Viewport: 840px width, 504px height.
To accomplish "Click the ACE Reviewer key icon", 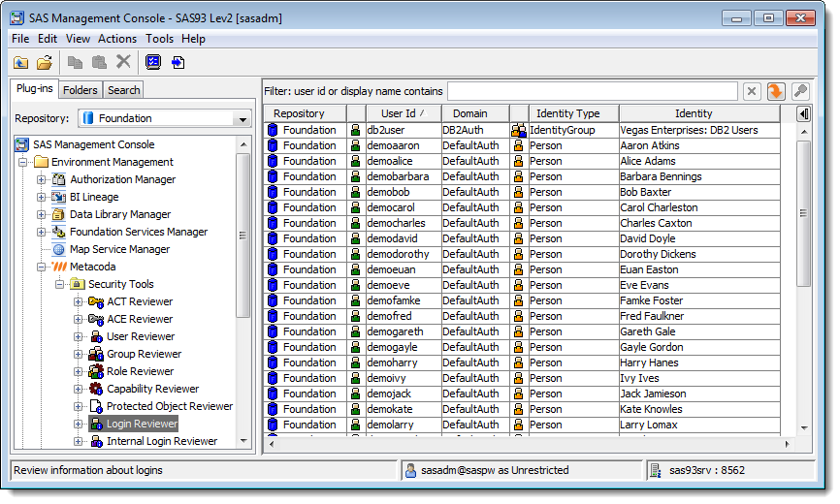I will (96, 319).
